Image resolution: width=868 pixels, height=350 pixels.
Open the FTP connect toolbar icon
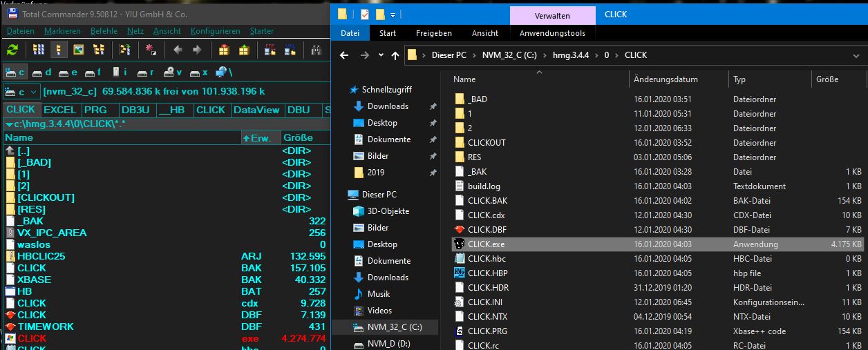272,50
